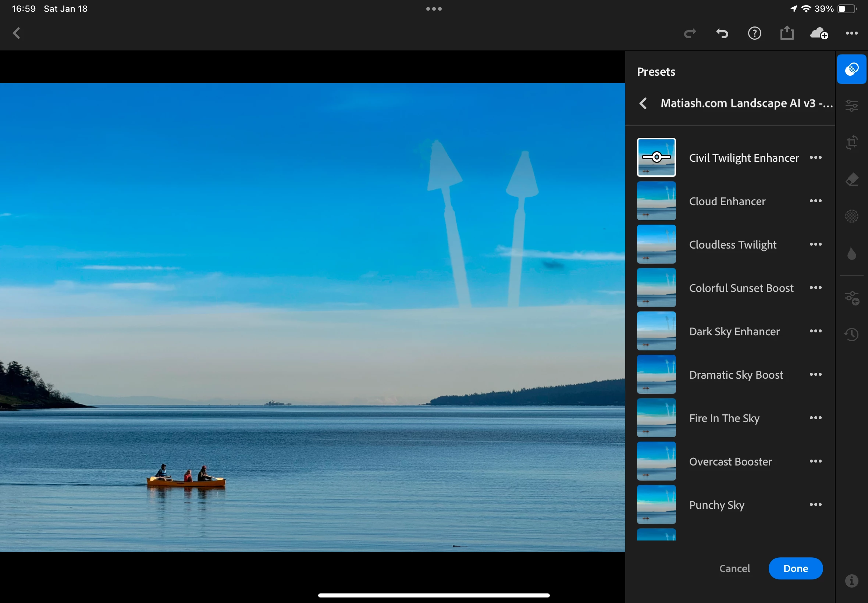Image resolution: width=868 pixels, height=603 pixels.
Task: Open top-right more options menu
Action: point(851,33)
